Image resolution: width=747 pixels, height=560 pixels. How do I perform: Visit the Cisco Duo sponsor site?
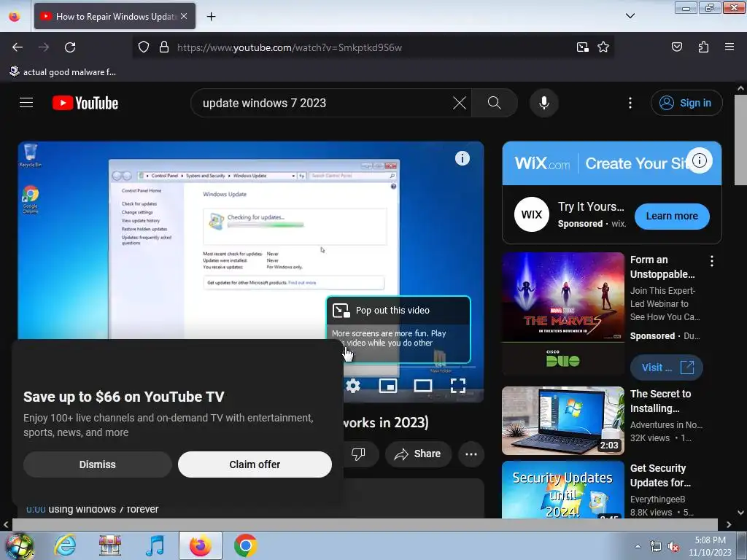pos(667,367)
